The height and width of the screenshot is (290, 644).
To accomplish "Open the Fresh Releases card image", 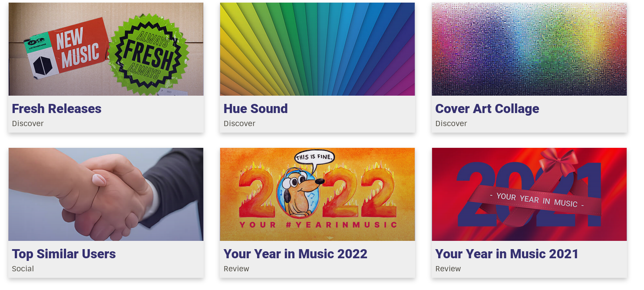I will click(106, 49).
